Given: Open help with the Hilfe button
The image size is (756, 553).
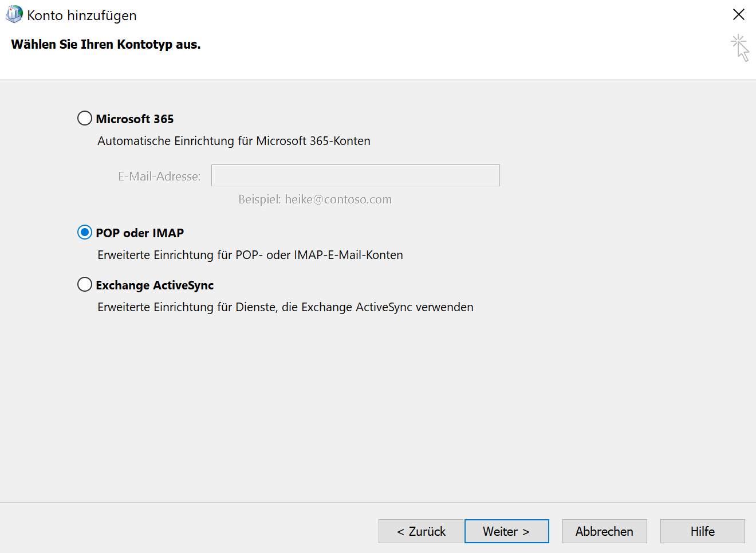Looking at the screenshot, I should pos(702,531).
